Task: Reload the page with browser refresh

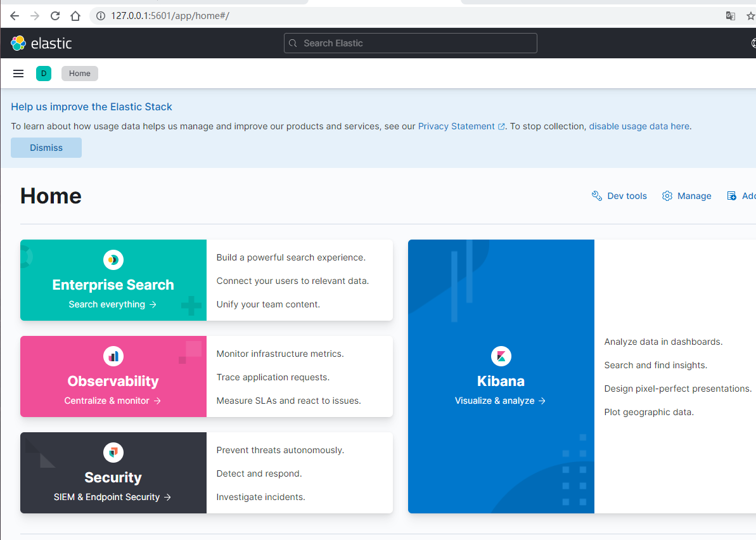Action: [x=55, y=16]
